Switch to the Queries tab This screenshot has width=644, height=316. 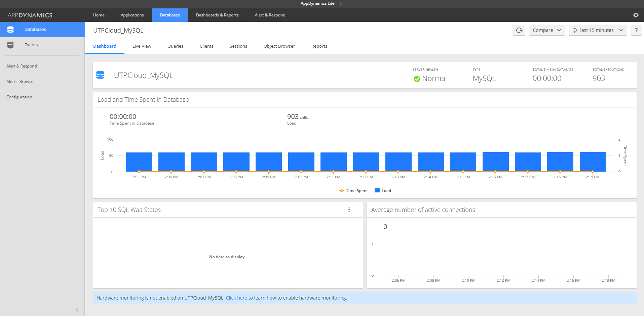click(176, 46)
